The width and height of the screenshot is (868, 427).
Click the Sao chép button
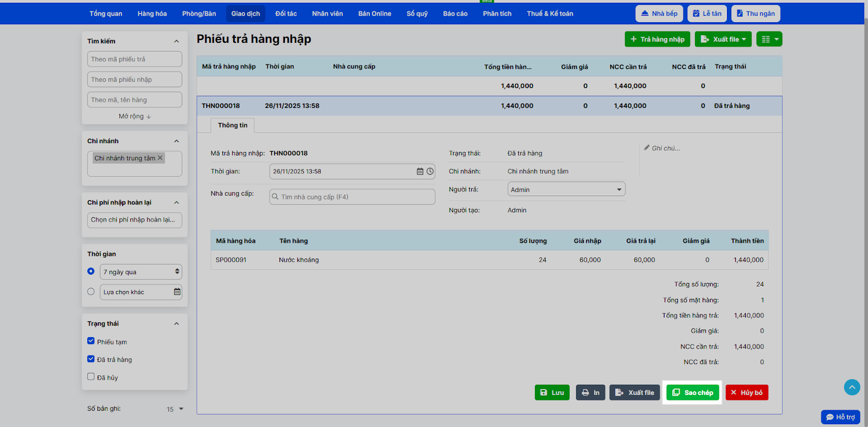click(693, 392)
